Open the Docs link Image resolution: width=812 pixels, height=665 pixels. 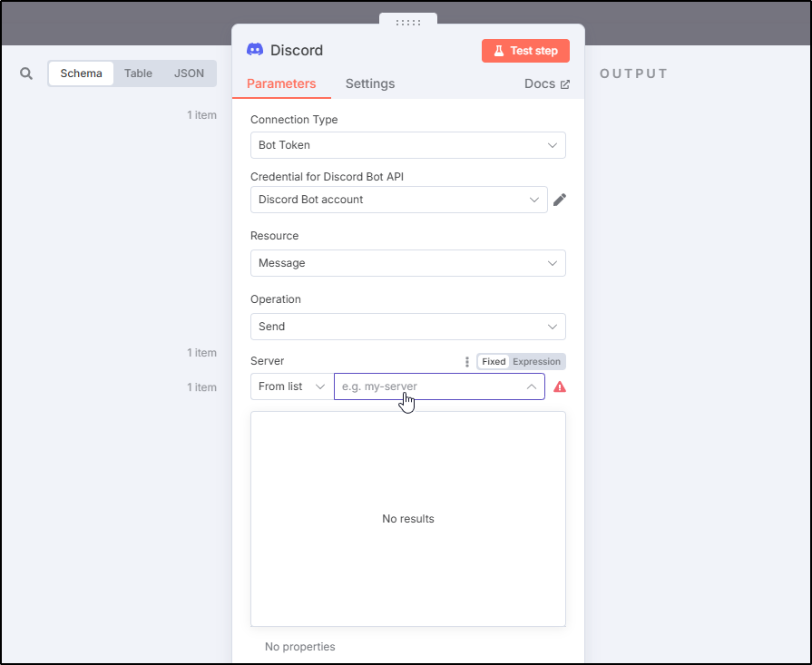(547, 83)
